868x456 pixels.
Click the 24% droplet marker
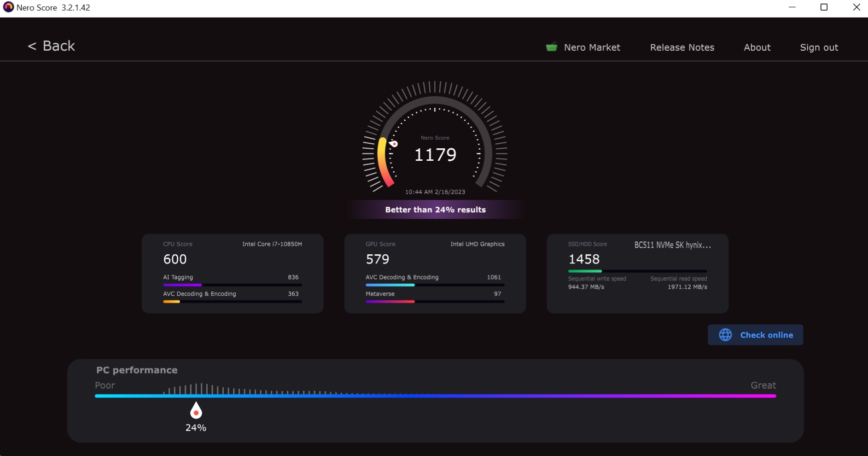196,410
